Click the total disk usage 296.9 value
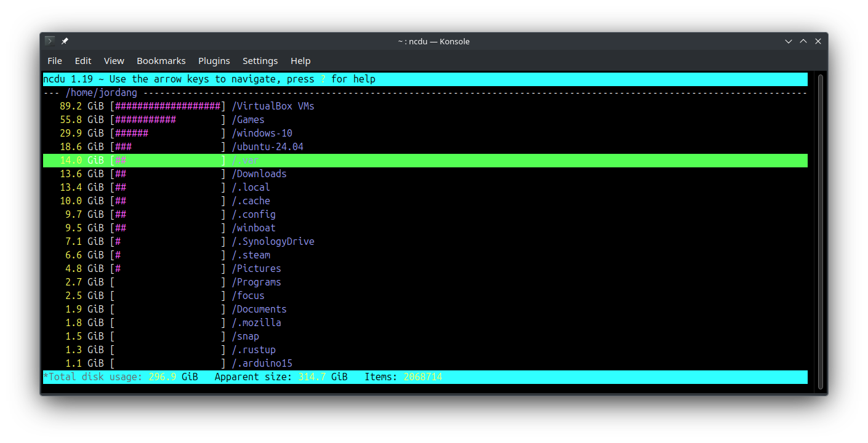Image resolution: width=868 pixels, height=443 pixels. [163, 377]
